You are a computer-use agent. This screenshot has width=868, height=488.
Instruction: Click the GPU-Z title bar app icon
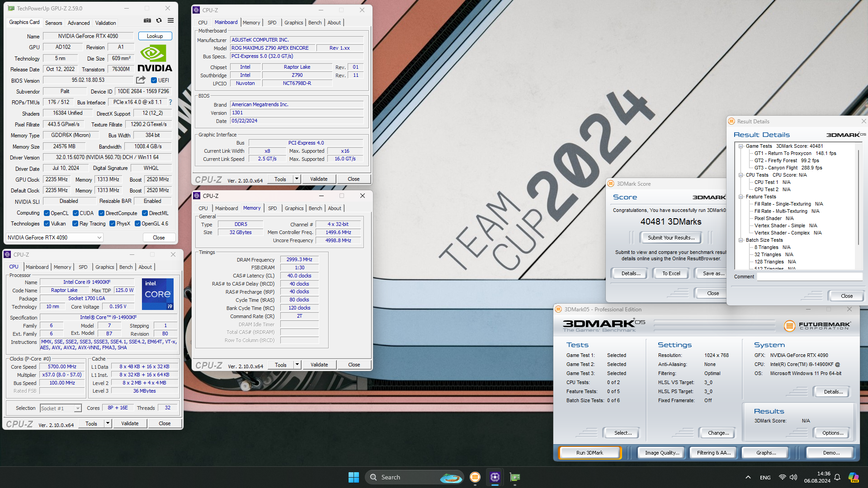pos(11,8)
